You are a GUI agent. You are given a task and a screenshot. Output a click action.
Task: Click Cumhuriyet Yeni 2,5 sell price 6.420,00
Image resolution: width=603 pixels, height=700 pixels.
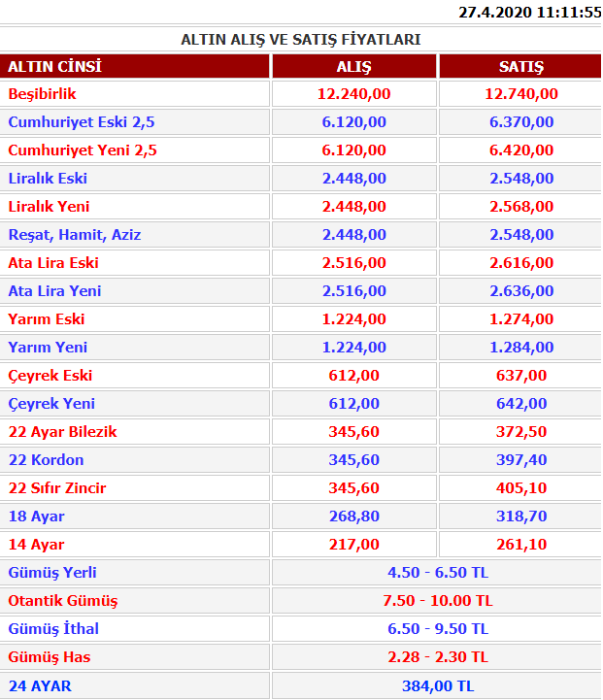tap(521, 150)
